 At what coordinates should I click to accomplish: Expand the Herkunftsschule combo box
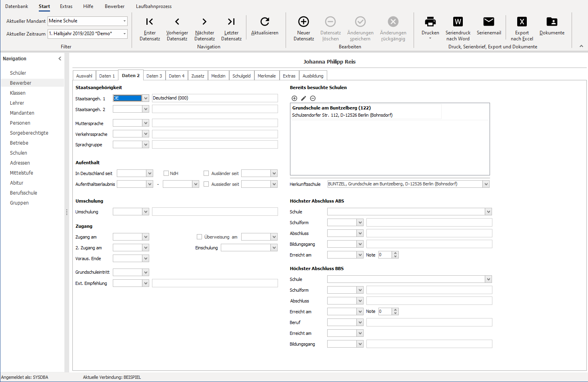click(486, 184)
